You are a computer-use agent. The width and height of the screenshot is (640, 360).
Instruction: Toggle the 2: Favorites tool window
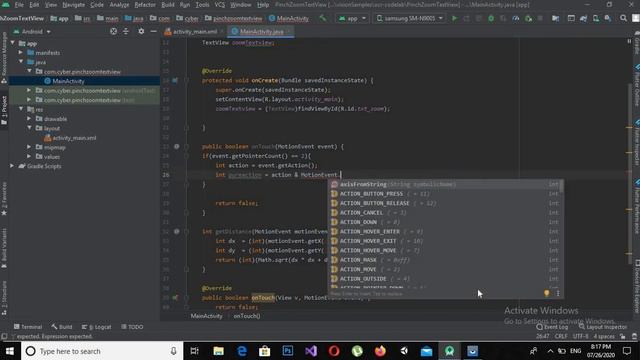(x=4, y=199)
